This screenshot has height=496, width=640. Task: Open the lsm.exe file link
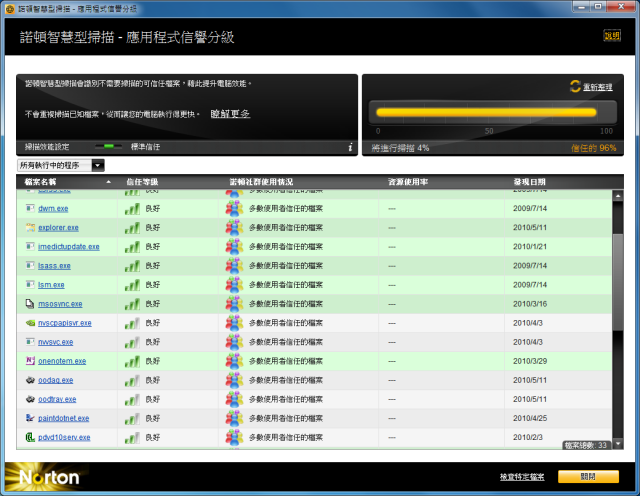click(51, 285)
